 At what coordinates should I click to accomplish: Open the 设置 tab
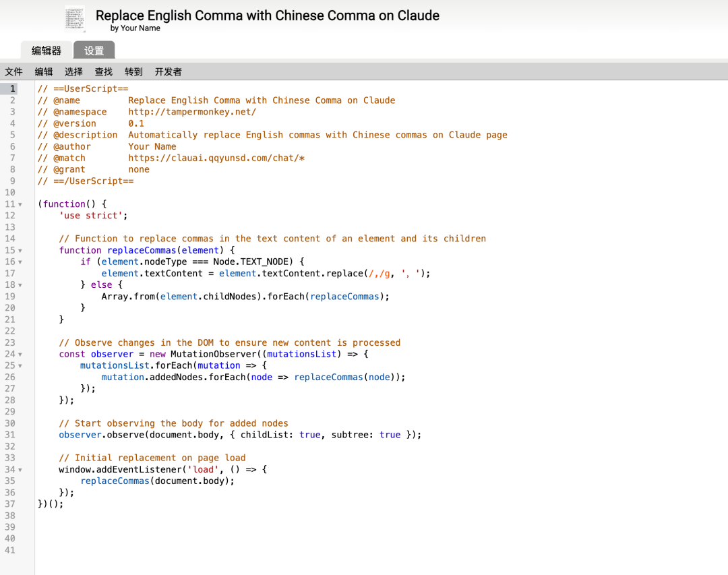[x=94, y=51]
